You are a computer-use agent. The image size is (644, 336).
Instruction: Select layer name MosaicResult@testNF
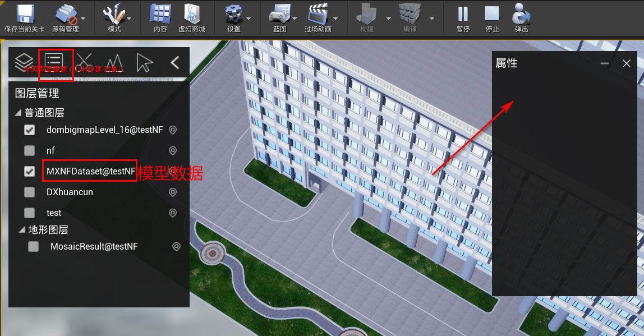pos(94,246)
